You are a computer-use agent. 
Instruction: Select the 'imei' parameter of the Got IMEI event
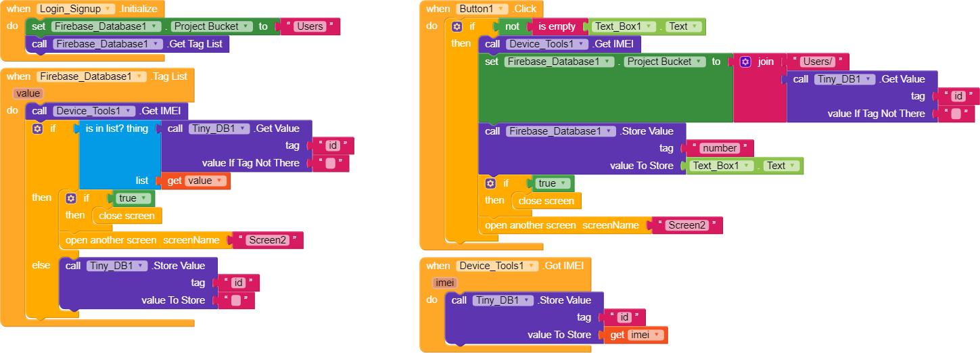[x=446, y=283]
